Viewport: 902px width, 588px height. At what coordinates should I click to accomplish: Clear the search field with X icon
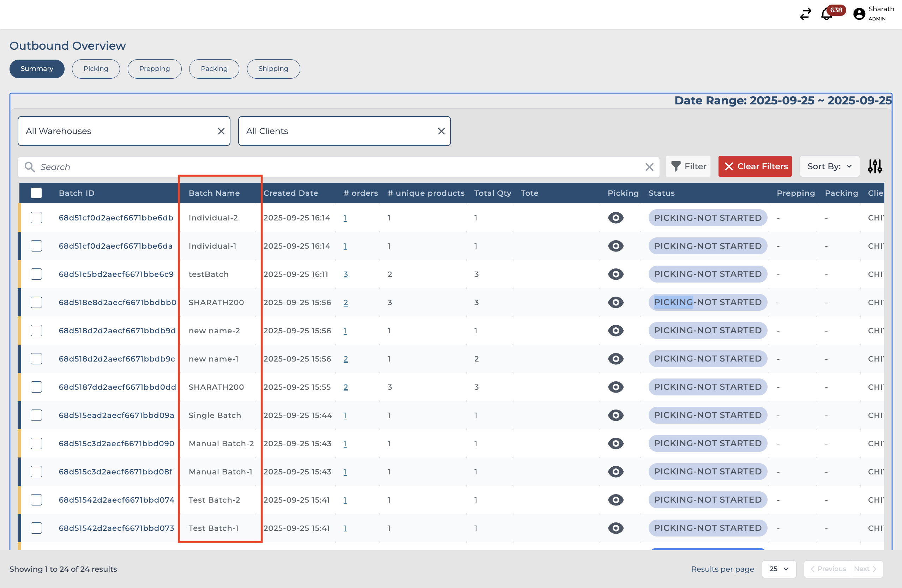tap(649, 167)
